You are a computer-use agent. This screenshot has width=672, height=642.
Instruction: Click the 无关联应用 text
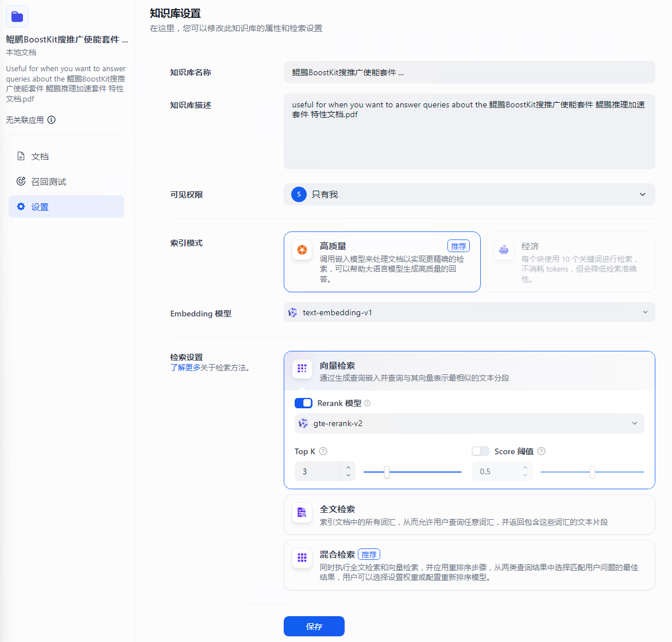click(25, 120)
